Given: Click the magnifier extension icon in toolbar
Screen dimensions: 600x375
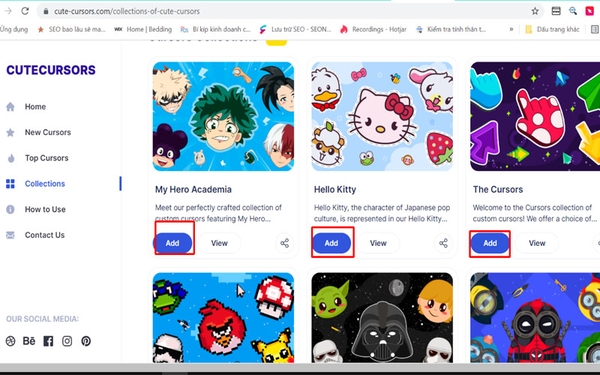Looking at the screenshot, I should click(x=573, y=11).
